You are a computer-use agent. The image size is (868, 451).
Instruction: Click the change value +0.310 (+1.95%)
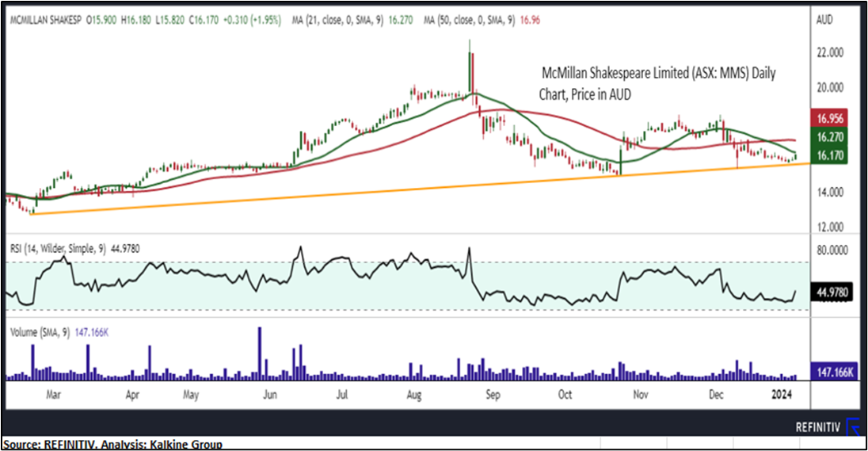tap(253, 21)
